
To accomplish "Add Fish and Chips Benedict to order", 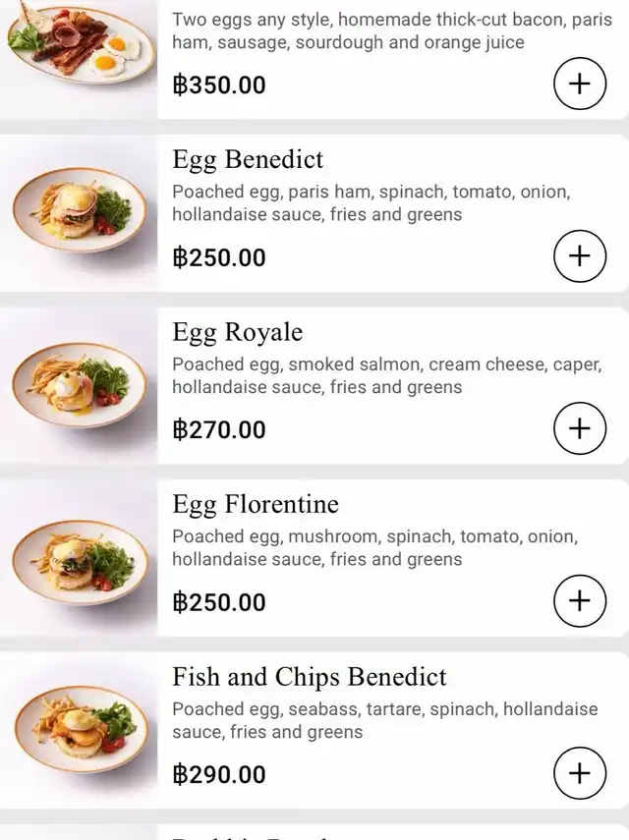I will [x=580, y=773].
